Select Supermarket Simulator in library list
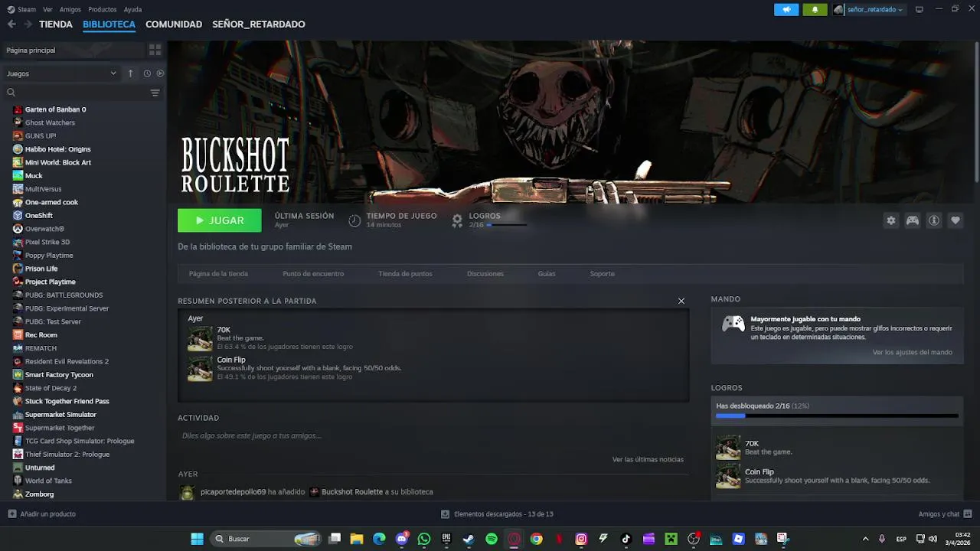980x551 pixels. [x=60, y=415]
